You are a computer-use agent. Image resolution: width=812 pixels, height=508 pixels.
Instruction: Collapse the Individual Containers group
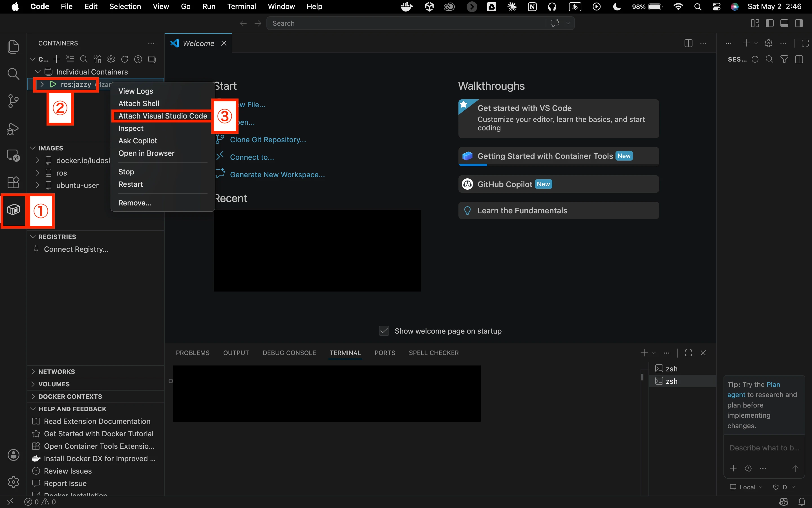pyautogui.click(x=38, y=72)
